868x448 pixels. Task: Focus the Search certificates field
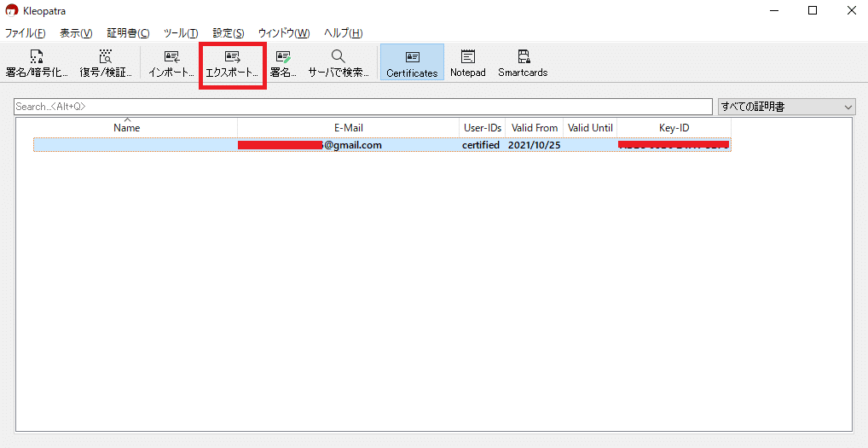[x=363, y=107]
